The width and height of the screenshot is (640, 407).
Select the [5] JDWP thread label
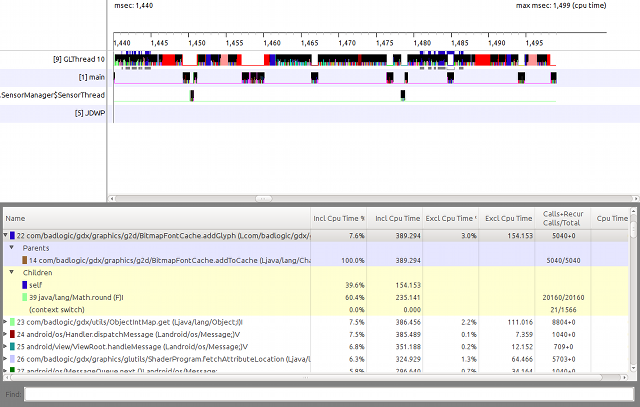click(90, 113)
